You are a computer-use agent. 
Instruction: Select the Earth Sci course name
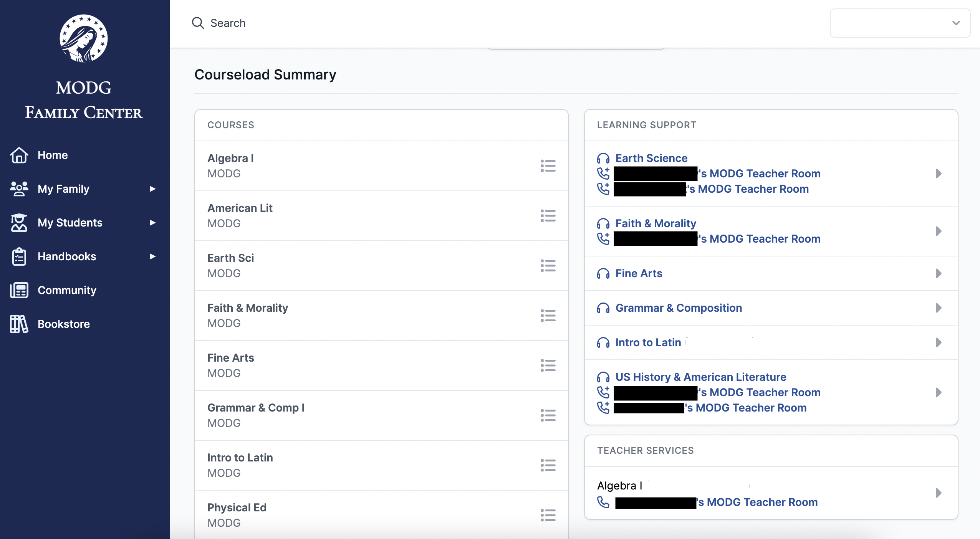coord(230,258)
